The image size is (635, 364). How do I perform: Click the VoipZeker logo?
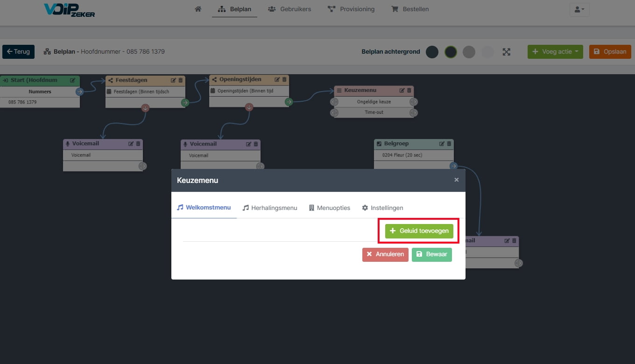point(69,10)
